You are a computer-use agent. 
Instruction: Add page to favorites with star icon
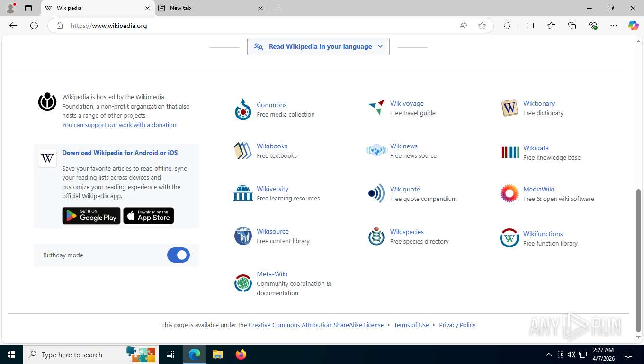click(x=482, y=26)
